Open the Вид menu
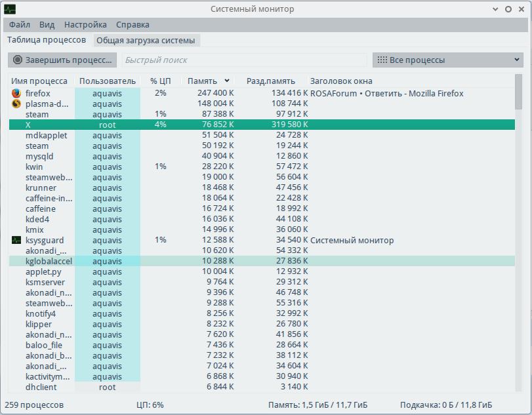 tap(47, 25)
